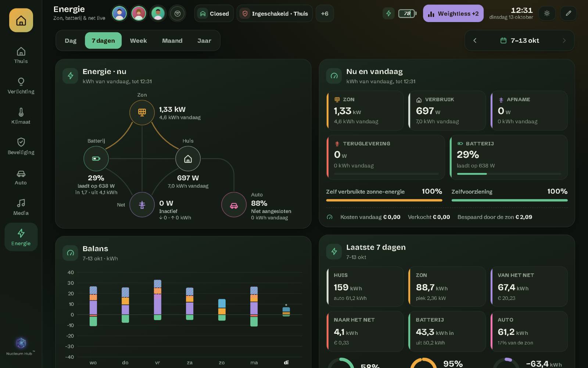This screenshot has width=588, height=368.
Task: Click the pencil edit icon in header
Action: click(569, 14)
